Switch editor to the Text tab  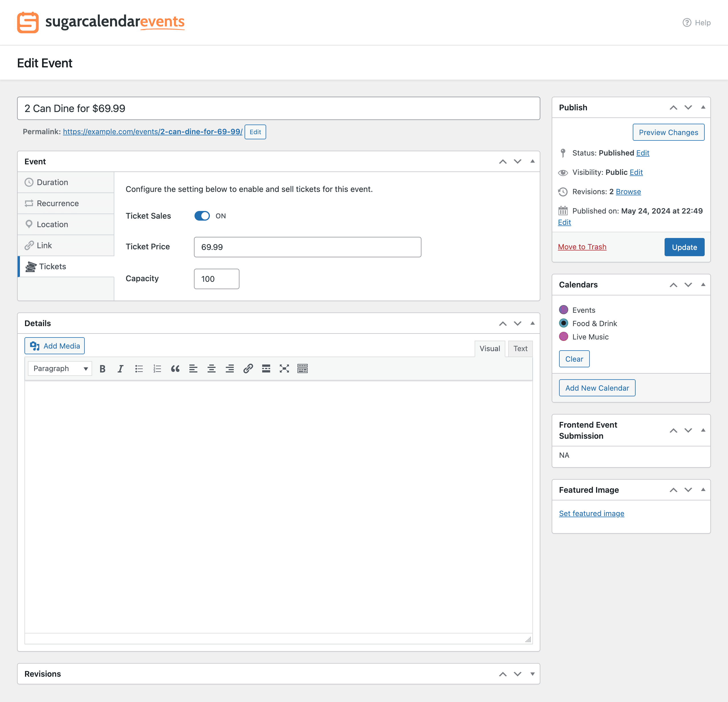pos(520,348)
